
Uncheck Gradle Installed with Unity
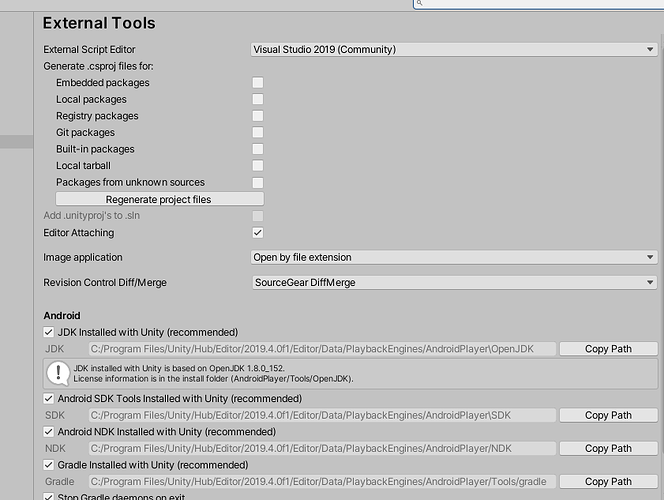click(x=49, y=465)
